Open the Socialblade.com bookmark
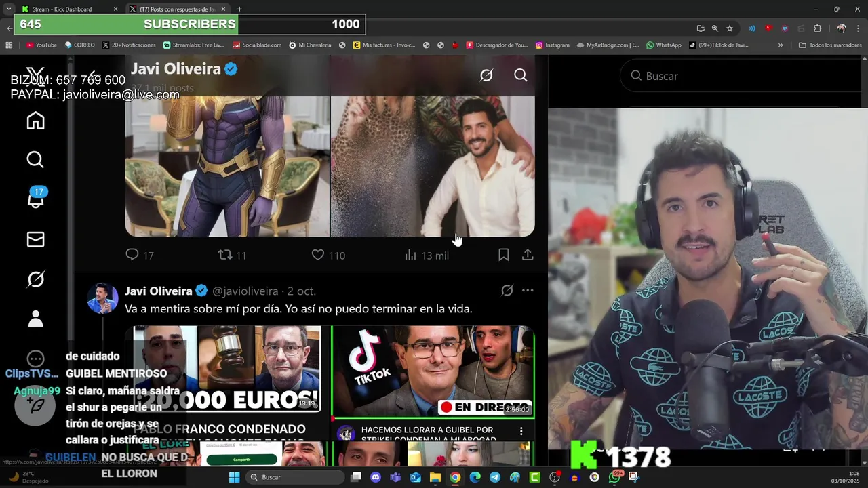Image resolution: width=868 pixels, height=488 pixels. coord(257,45)
